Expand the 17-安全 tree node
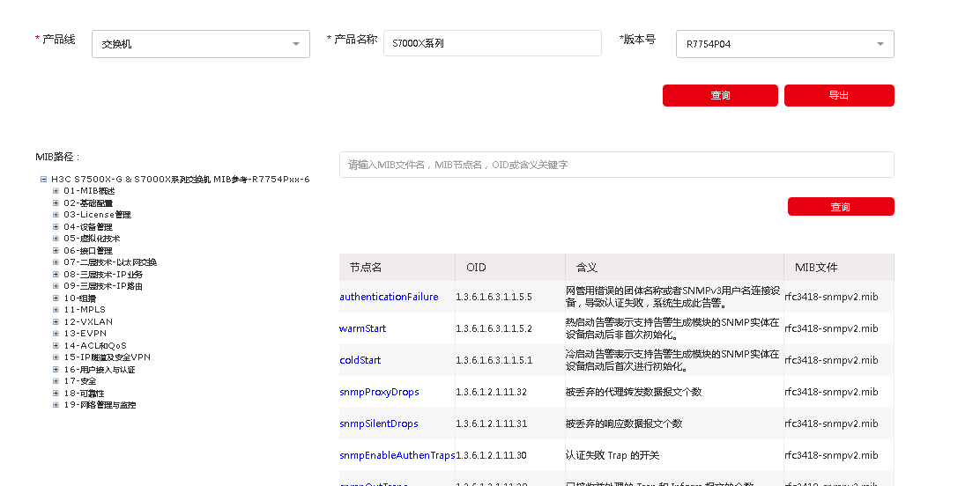Image resolution: width=980 pixels, height=486 pixels. point(56,381)
